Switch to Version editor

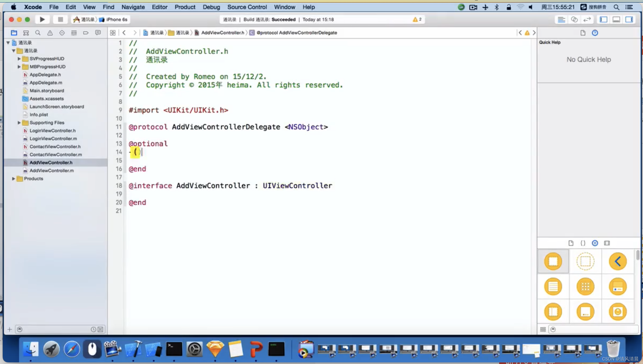point(587,19)
